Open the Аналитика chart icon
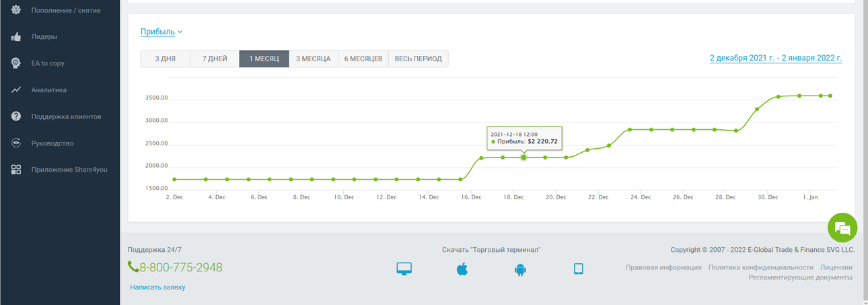868x305 pixels. click(16, 90)
